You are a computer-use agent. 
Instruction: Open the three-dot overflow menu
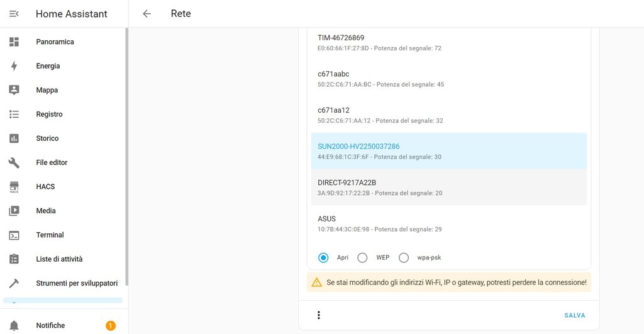[x=318, y=315]
